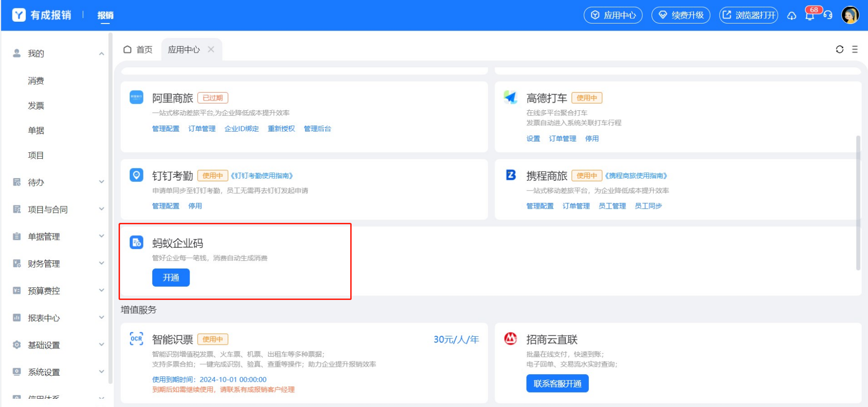Close the 应用中心 tab
This screenshot has width=868, height=407.
tap(211, 49)
